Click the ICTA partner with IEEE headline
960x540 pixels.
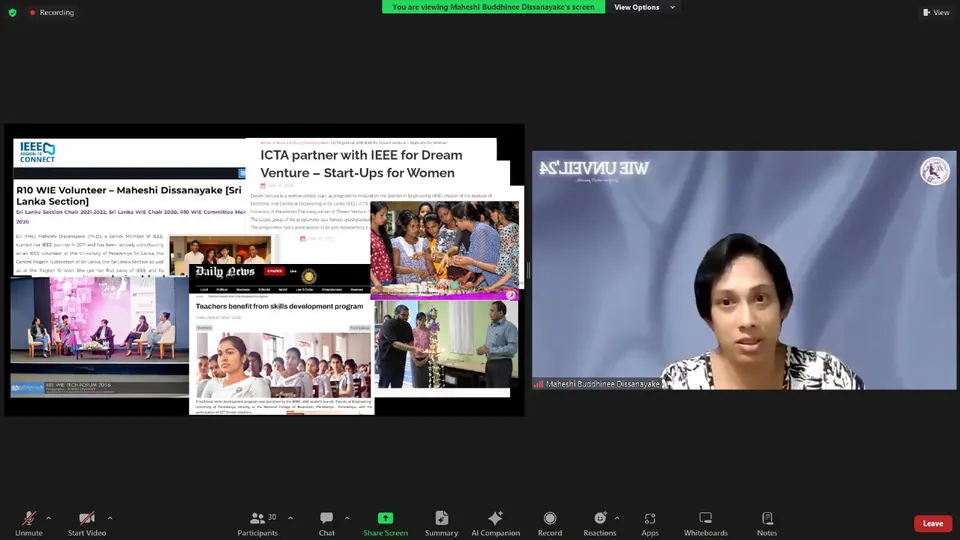pyautogui.click(x=361, y=164)
